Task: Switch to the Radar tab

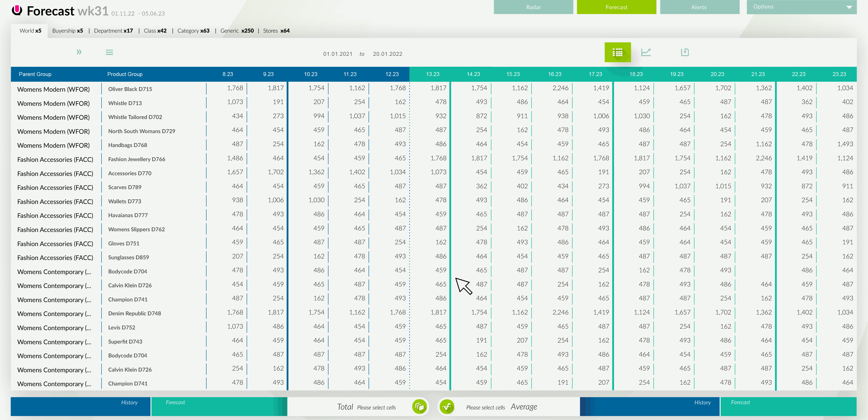Action: pos(533,7)
